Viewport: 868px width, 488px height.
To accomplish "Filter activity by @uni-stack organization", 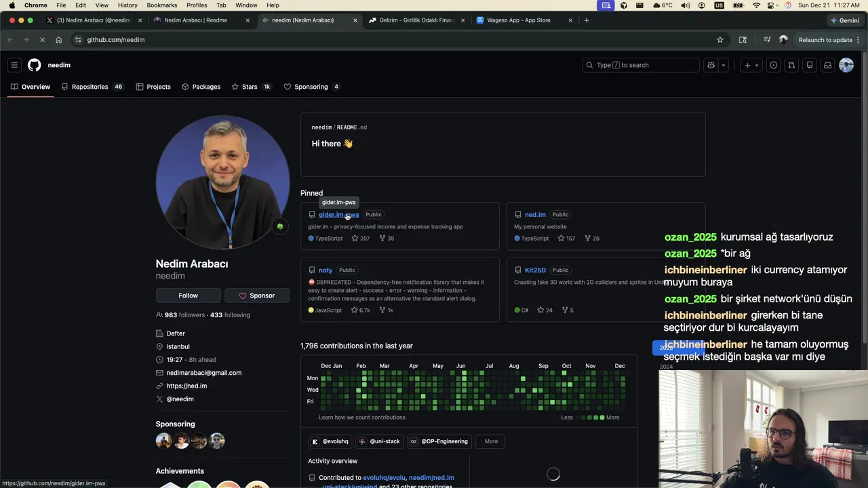I will coord(380,441).
